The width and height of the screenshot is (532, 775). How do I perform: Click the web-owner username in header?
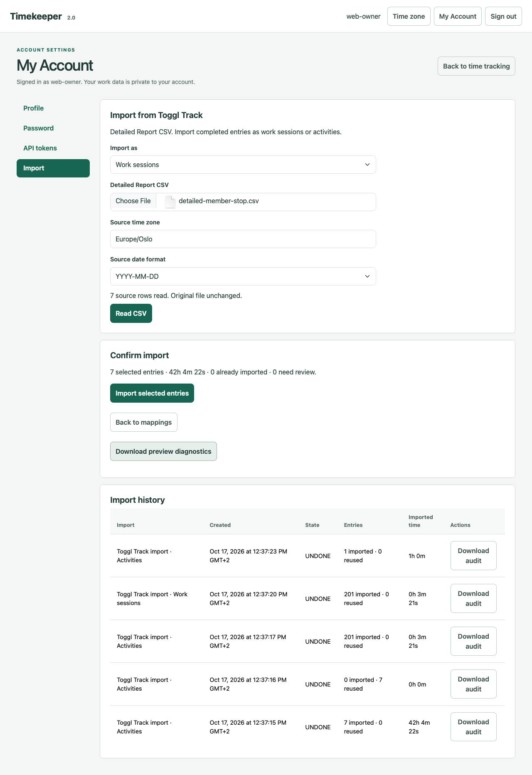point(363,16)
